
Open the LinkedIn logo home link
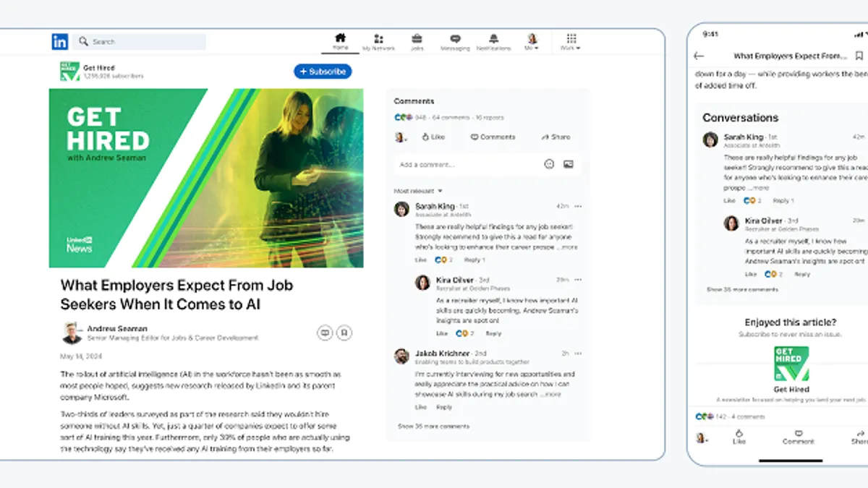point(59,42)
